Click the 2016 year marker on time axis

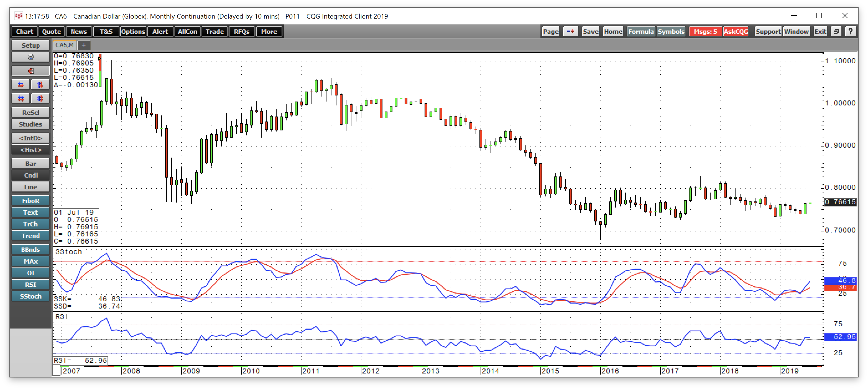point(610,371)
